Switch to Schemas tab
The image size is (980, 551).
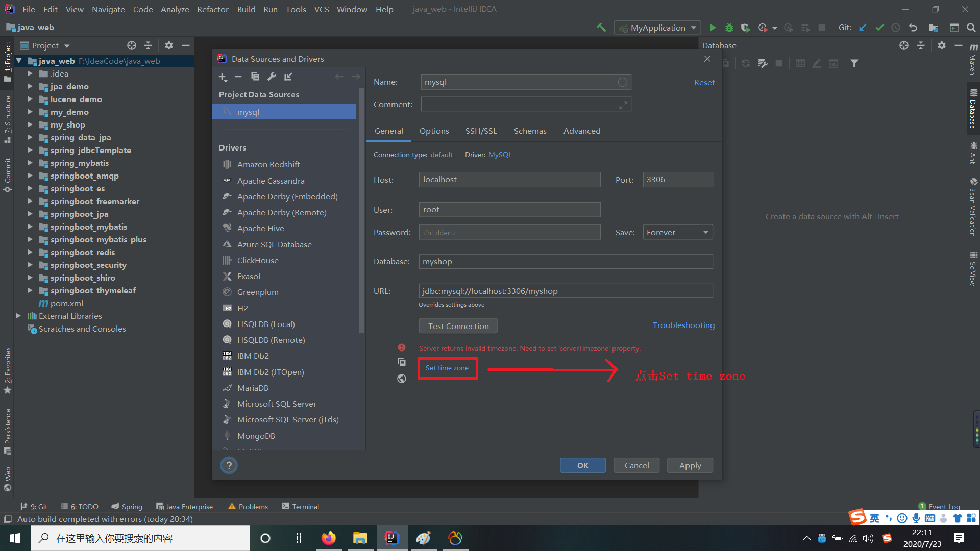point(530,131)
